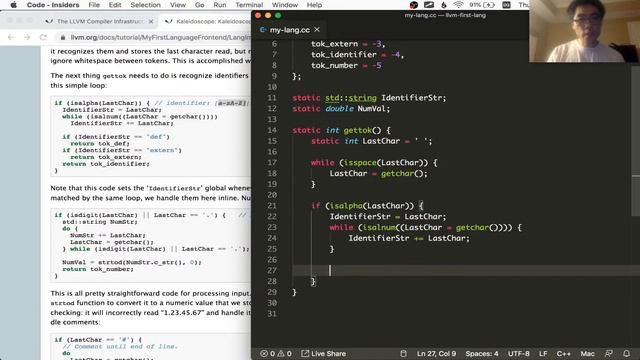This screenshot has width=640, height=360.
Task: Open the File menu
Action: 94,5
